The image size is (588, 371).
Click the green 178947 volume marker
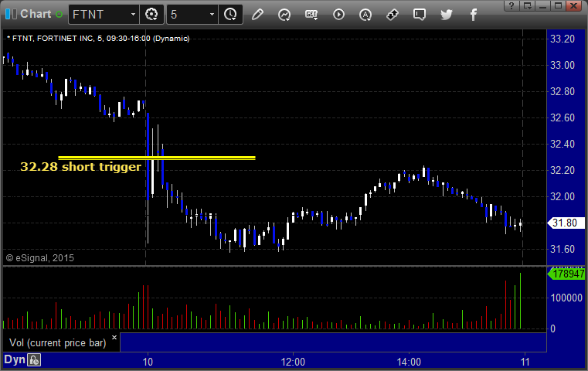(566, 274)
